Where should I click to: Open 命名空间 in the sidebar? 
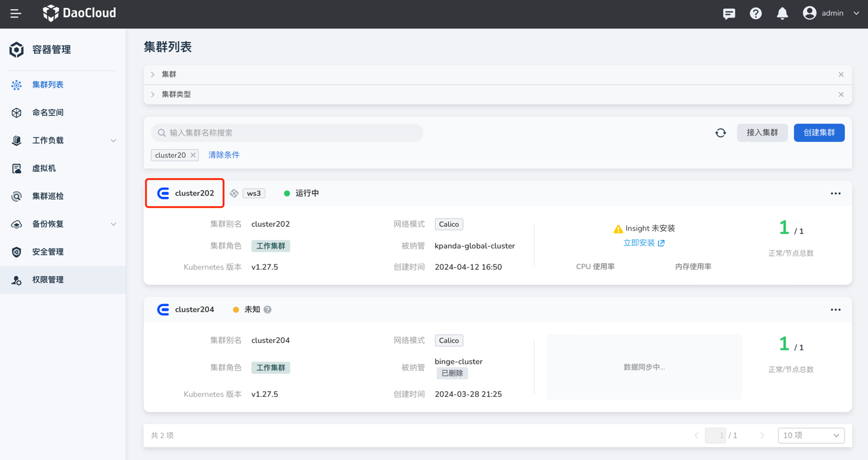coord(48,113)
